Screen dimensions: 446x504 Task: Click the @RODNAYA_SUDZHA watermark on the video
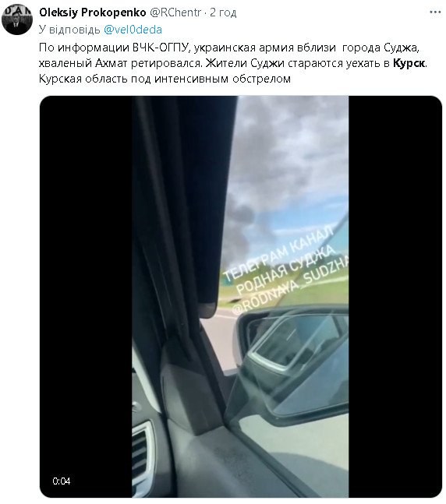pyautogui.click(x=289, y=286)
